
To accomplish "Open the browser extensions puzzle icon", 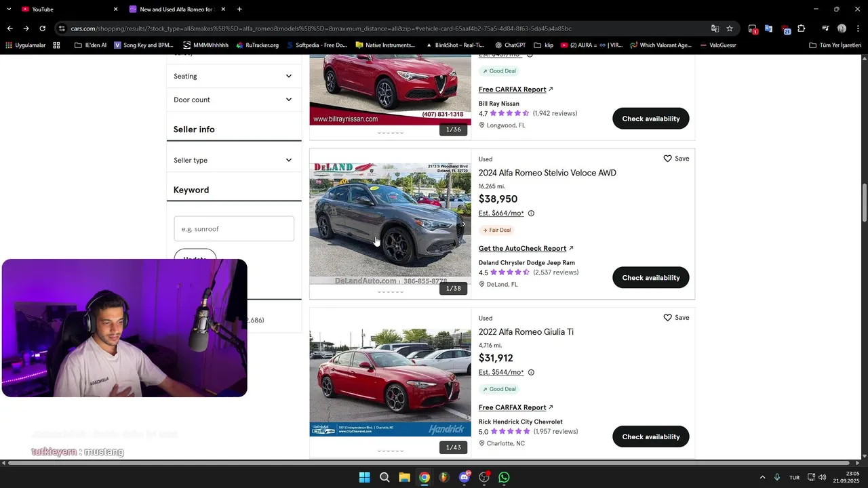I will [802, 28].
